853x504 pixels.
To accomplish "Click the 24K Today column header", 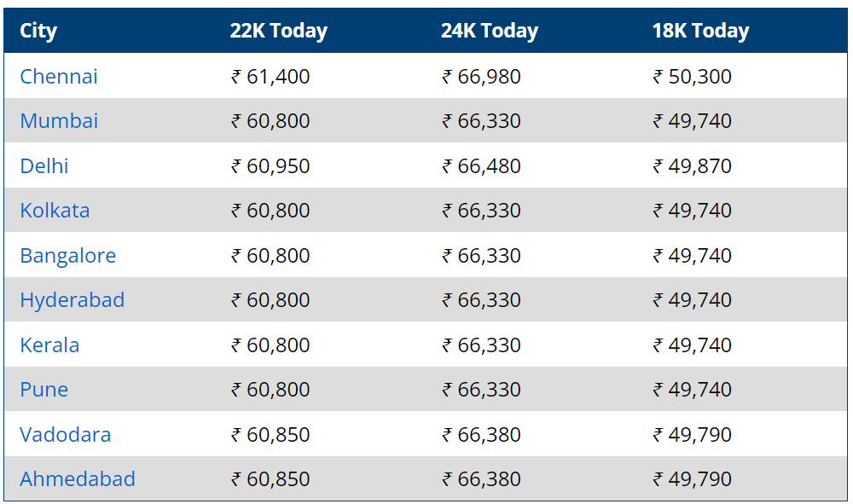I will (489, 31).
